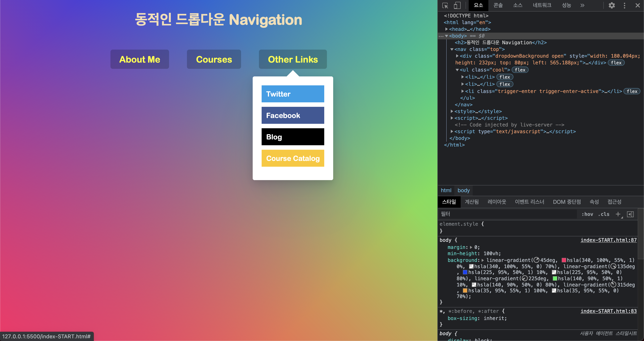
Task: Click the angle clock icon beside 45deg
Action: (536, 260)
